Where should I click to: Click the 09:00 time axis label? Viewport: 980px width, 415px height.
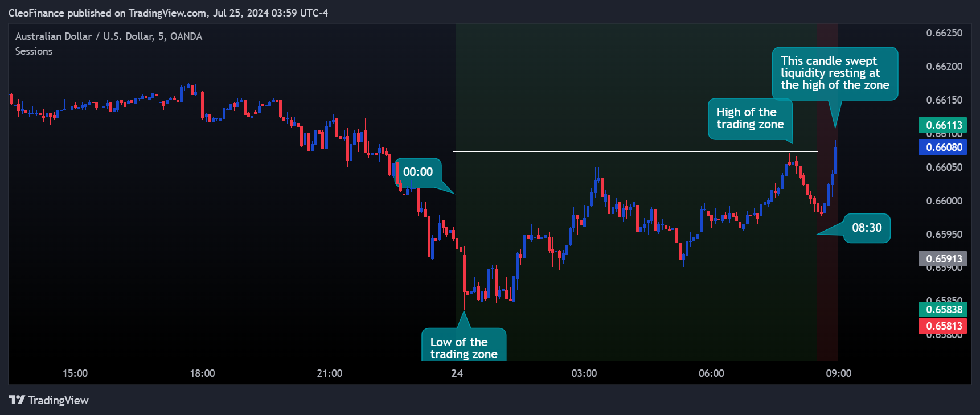(839, 373)
